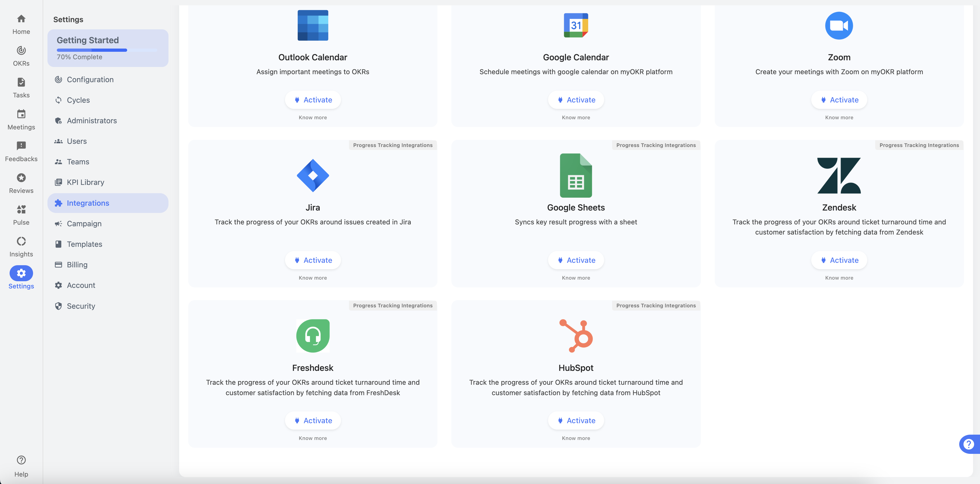
Task: Open Security settings menu item
Action: (x=108, y=306)
